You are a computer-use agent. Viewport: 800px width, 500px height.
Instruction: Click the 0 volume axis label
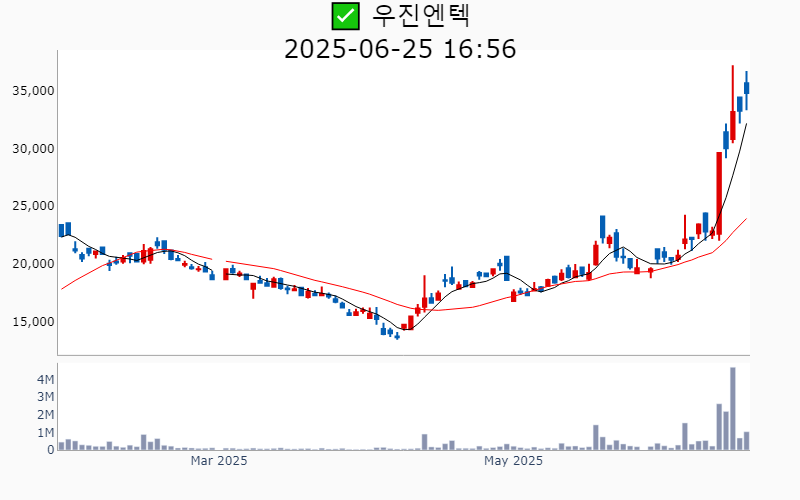51,450
